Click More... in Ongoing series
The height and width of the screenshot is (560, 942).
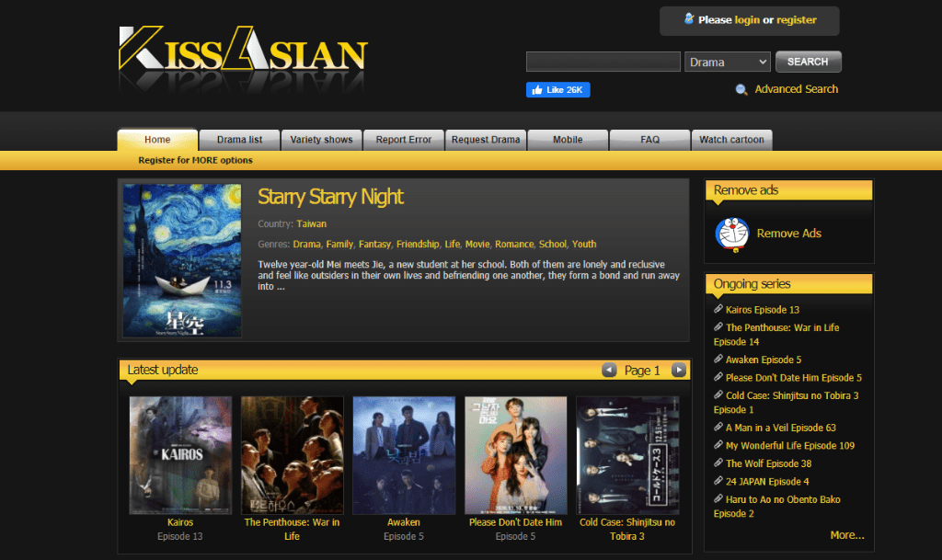click(x=847, y=535)
